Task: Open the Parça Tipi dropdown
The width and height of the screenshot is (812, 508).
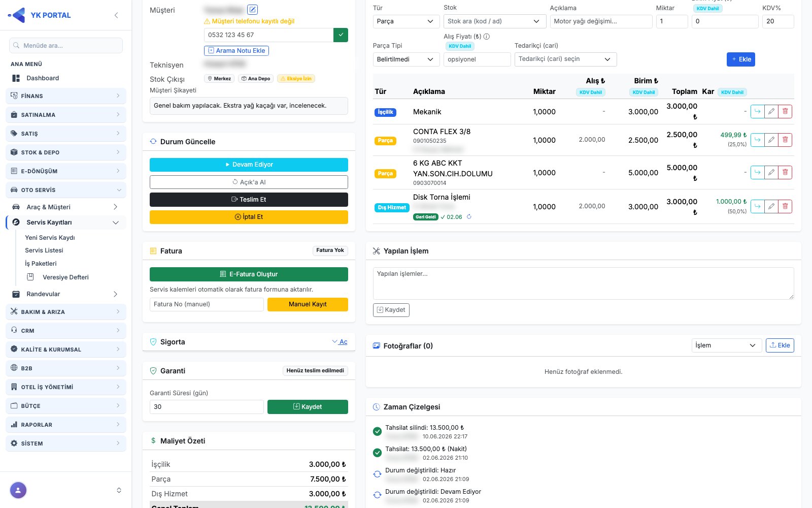Action: point(406,59)
